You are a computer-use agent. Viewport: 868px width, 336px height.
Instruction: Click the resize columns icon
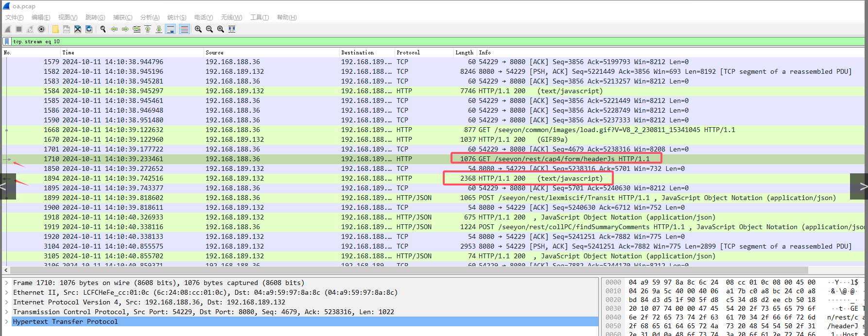pos(232,29)
